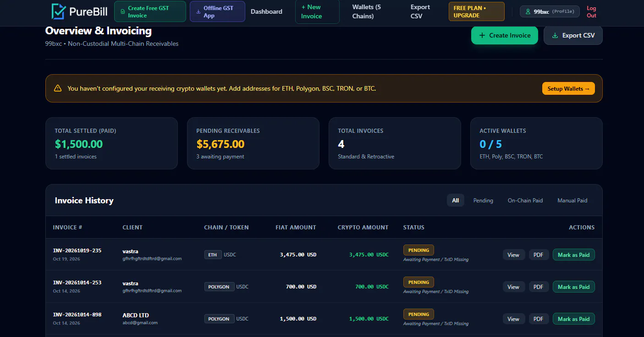Click the FREE PLAN UPGRADE badge
Screen dimensions: 644x337
coord(477,11)
